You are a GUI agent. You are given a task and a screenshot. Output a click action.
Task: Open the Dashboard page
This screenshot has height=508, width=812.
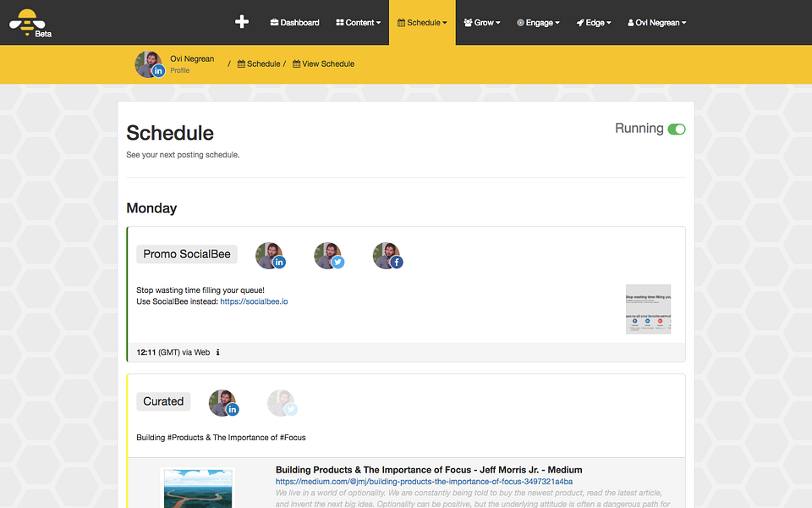coord(294,22)
